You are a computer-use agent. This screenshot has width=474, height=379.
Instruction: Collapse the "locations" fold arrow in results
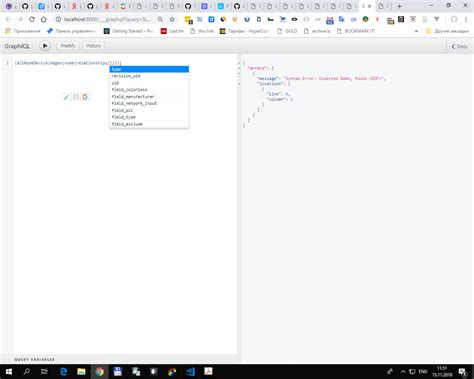[x=239, y=84]
